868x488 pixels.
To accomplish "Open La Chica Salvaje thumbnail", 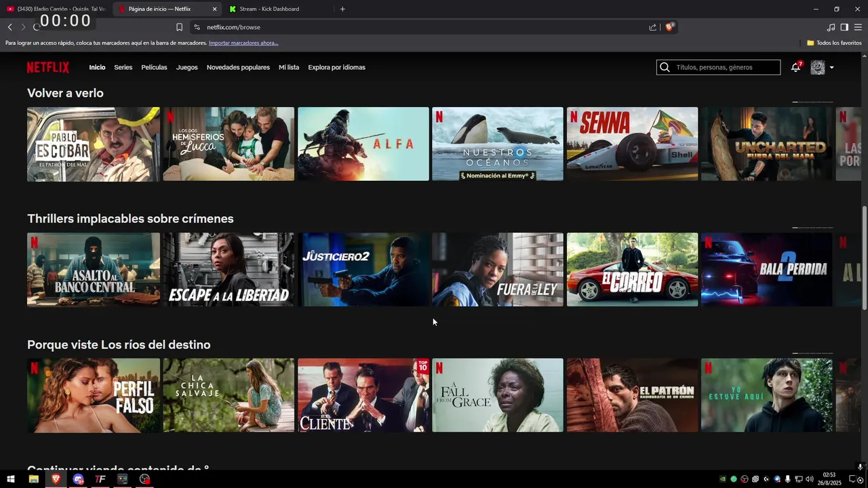I will (x=229, y=395).
